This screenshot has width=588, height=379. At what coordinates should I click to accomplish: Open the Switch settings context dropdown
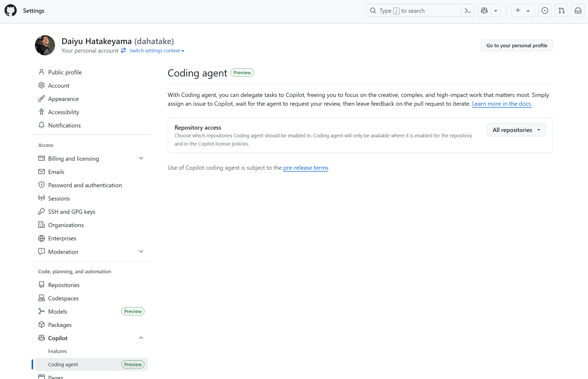pyautogui.click(x=156, y=50)
